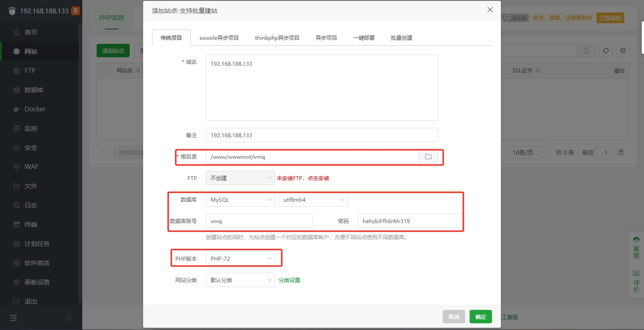Image resolution: width=644 pixels, height=330 pixels.
Task: Browse root directory using folder icon
Action: (x=428, y=157)
